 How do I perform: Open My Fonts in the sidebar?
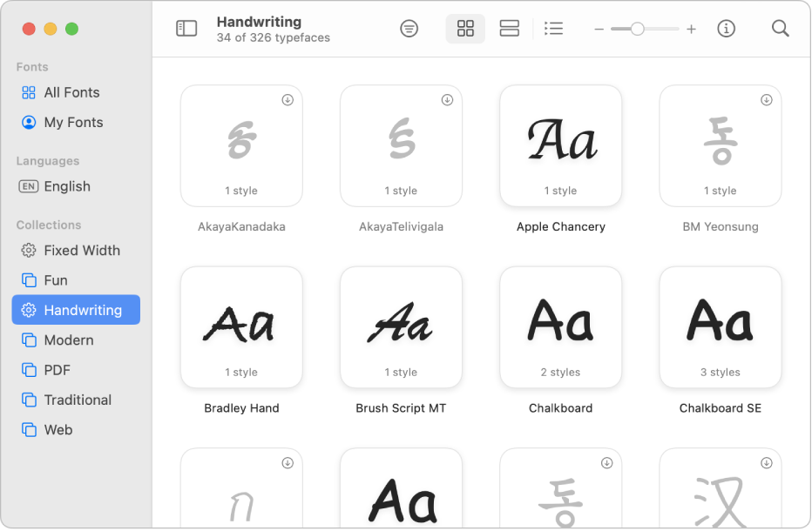(x=76, y=123)
